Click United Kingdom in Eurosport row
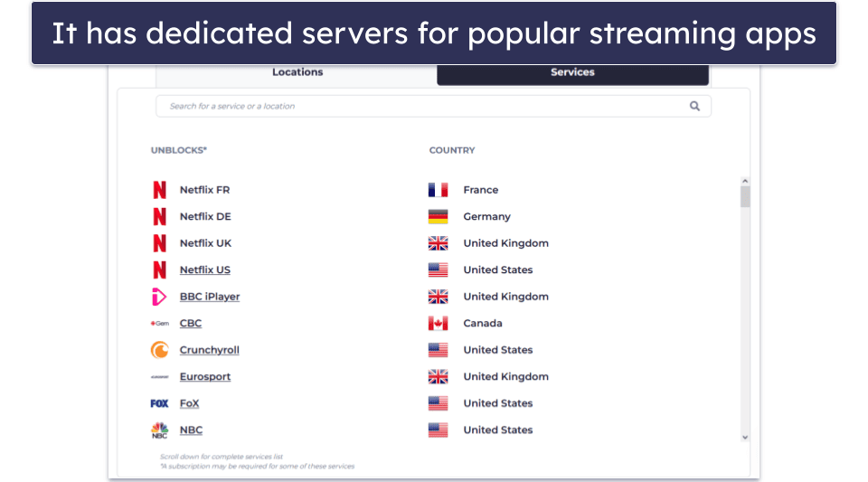This screenshot has height=482, width=868. coord(506,376)
